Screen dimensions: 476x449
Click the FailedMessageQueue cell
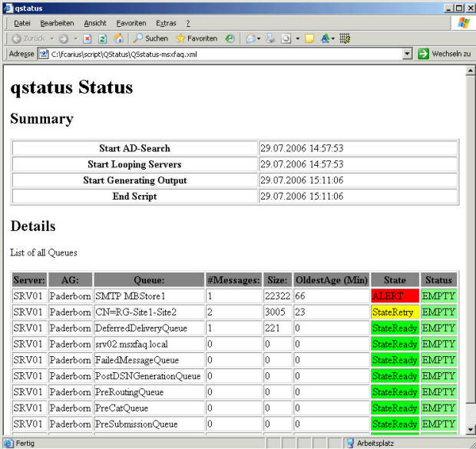[x=149, y=360]
